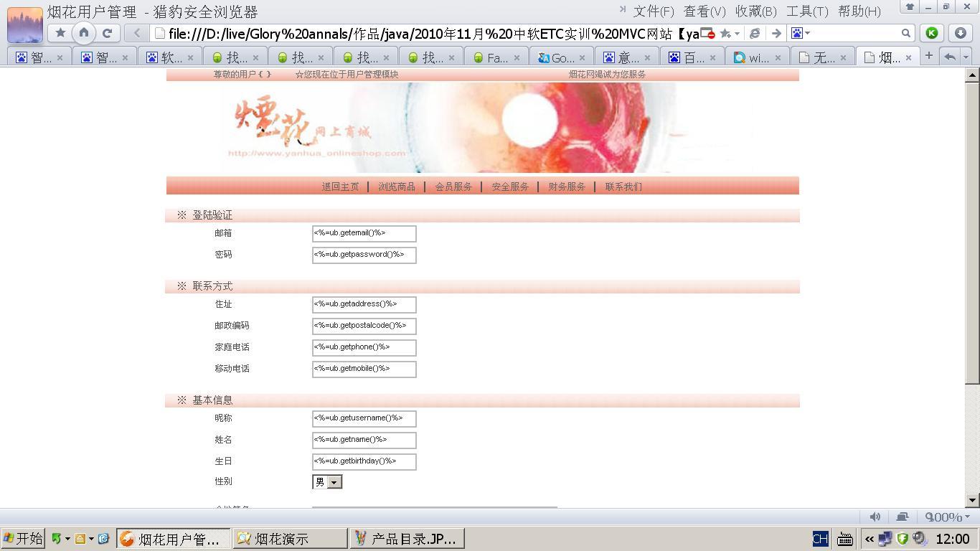Click the vertical scrollbar down arrow
Viewport: 980px width, 551px height.
[x=972, y=500]
